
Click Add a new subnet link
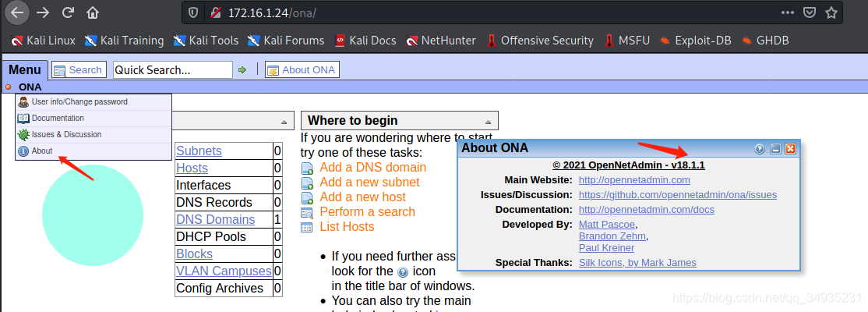click(x=370, y=183)
